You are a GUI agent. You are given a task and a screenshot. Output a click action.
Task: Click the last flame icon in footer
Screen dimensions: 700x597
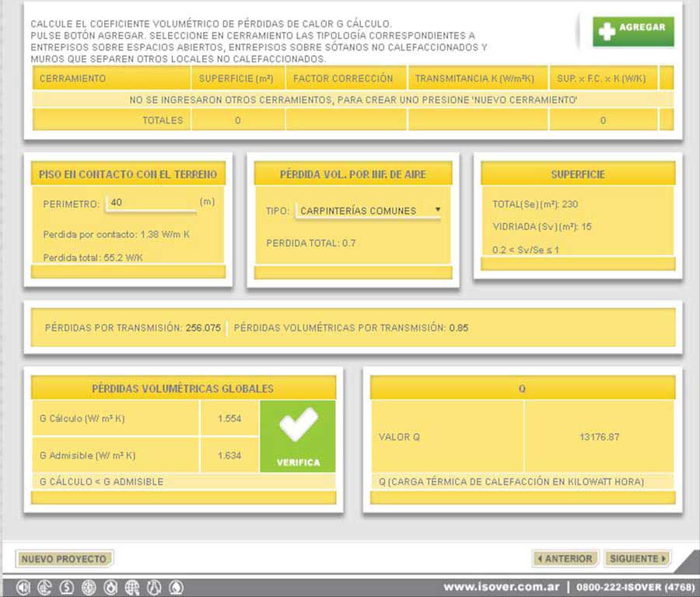pyautogui.click(x=177, y=588)
